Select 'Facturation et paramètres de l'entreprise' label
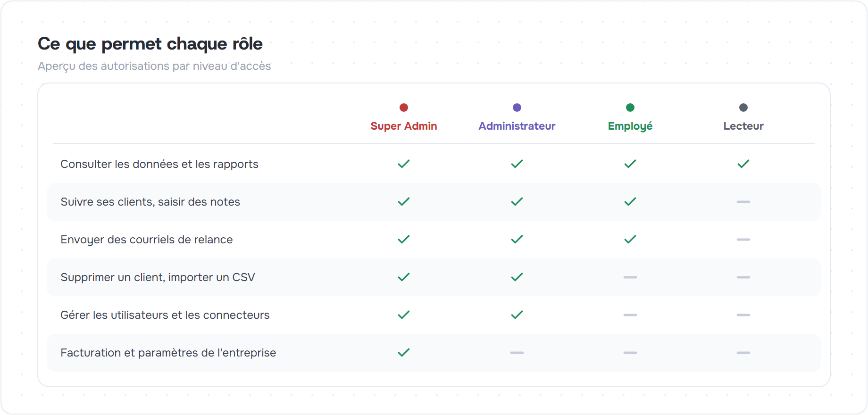 [x=168, y=353]
